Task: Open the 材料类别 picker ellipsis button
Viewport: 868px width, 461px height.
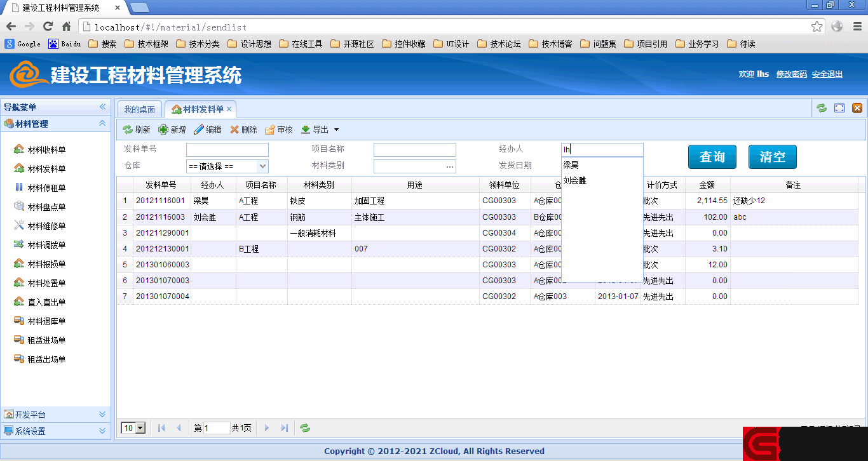Action: [x=451, y=166]
